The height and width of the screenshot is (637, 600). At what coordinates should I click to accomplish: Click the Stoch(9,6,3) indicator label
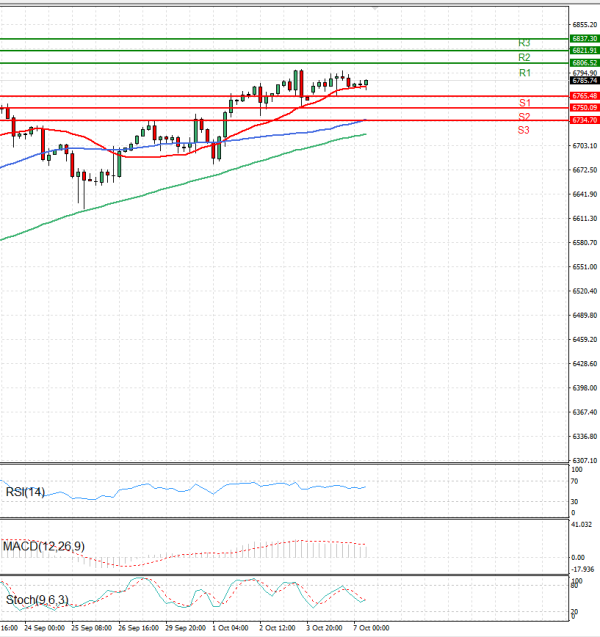point(35,600)
